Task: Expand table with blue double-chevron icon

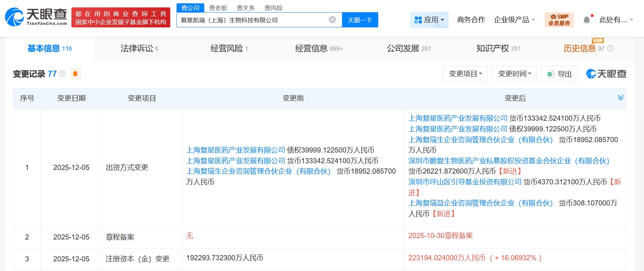Action: [620, 98]
